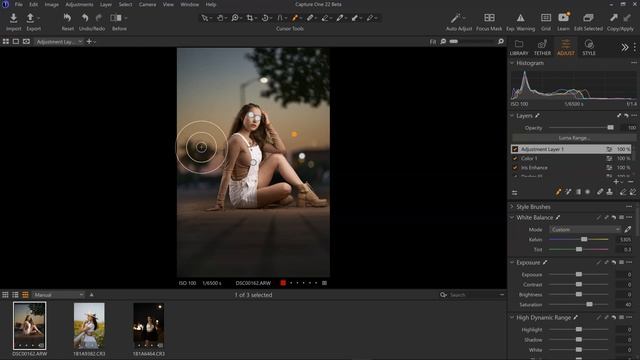This screenshot has width=640, height=360.
Task: Click the Saturation value field
Action: click(624, 304)
